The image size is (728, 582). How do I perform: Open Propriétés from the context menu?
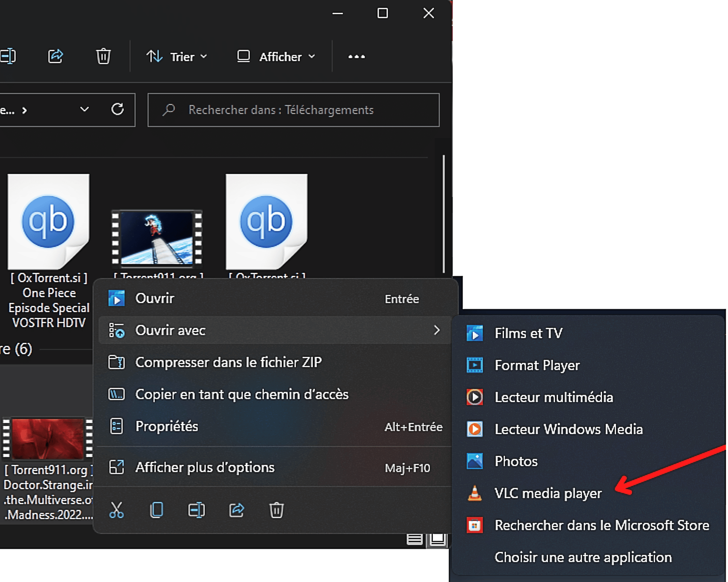tap(276, 426)
